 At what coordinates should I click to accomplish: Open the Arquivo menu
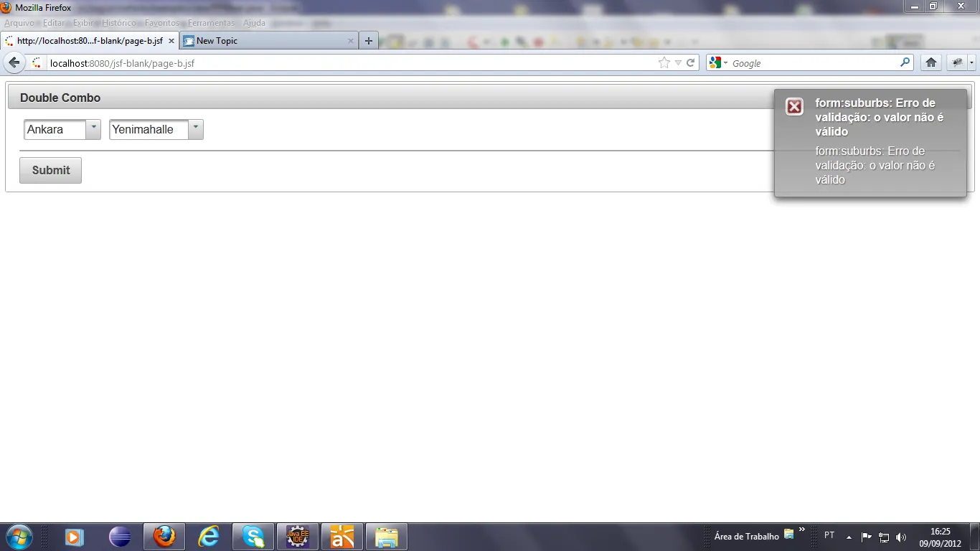[19, 23]
